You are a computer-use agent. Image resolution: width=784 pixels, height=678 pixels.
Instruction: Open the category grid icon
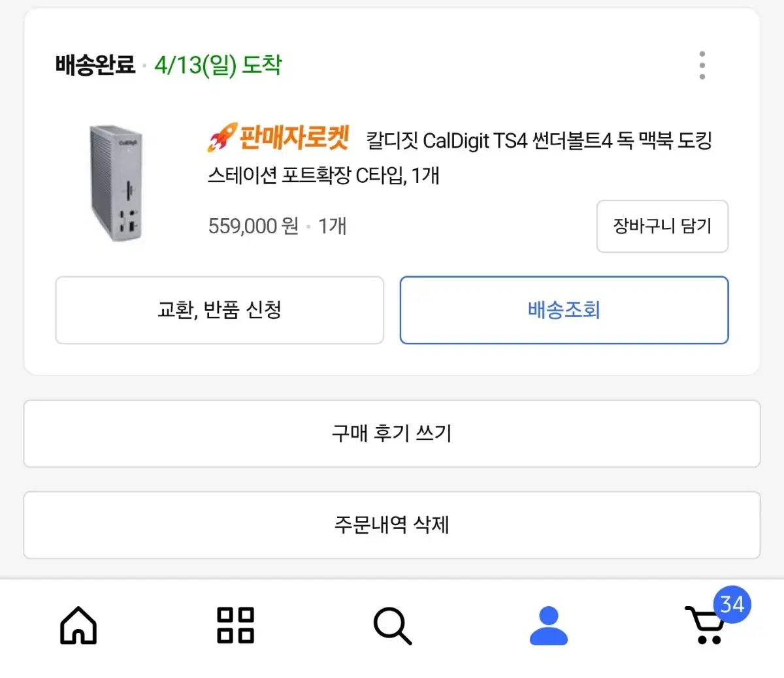click(235, 625)
